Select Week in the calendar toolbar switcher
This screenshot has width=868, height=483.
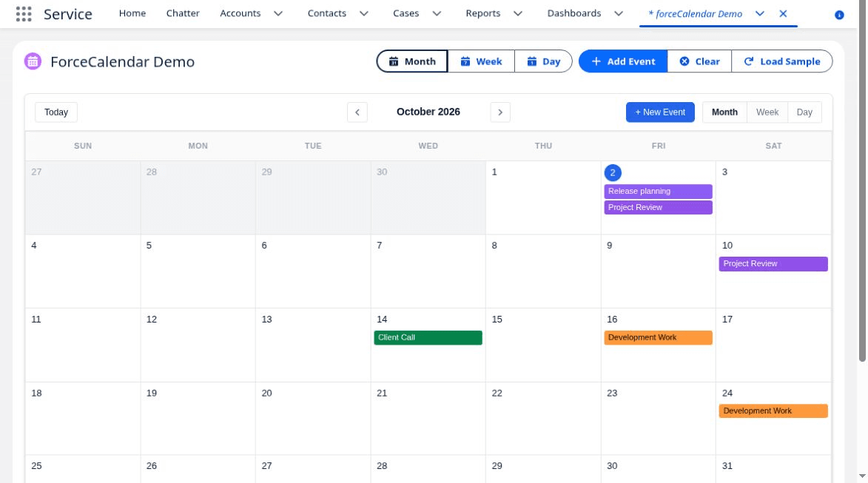(x=767, y=112)
